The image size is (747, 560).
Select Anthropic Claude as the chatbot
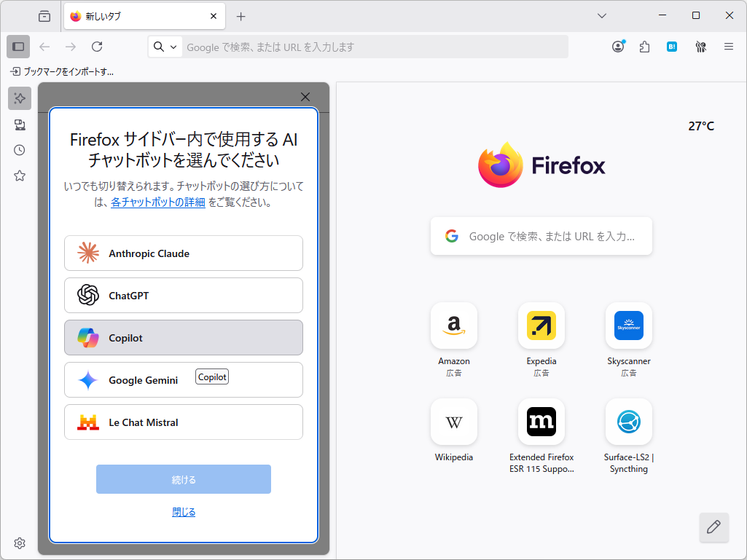tap(183, 253)
